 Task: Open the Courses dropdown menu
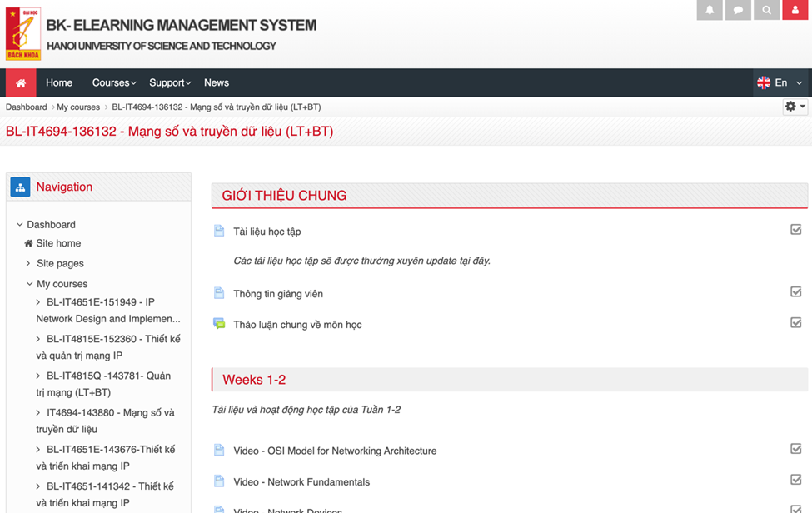point(114,82)
